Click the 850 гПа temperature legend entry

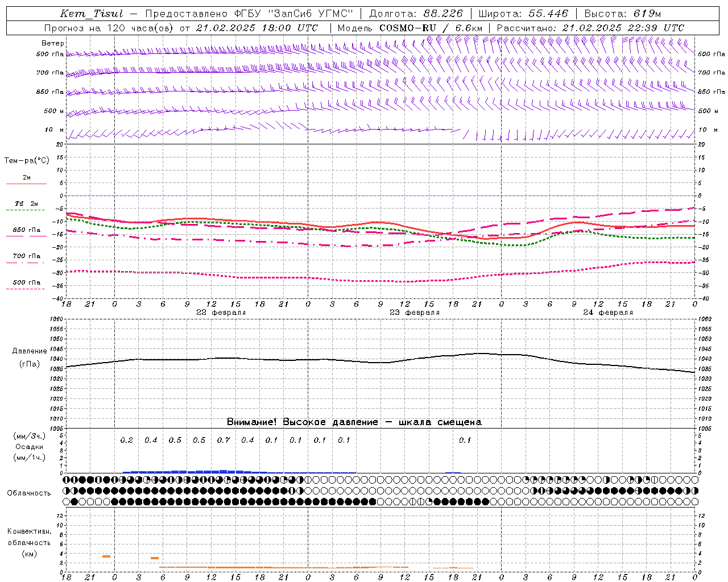27,230
